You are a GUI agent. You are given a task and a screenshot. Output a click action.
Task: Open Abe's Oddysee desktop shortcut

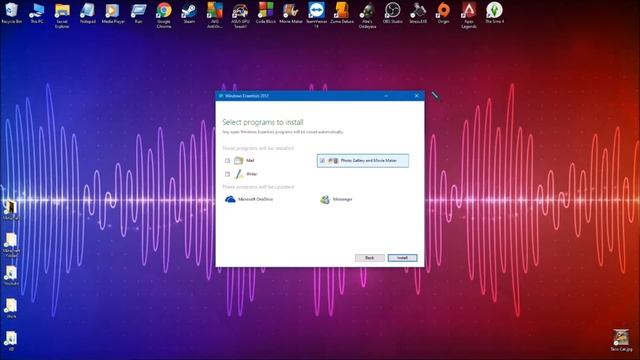(367, 15)
